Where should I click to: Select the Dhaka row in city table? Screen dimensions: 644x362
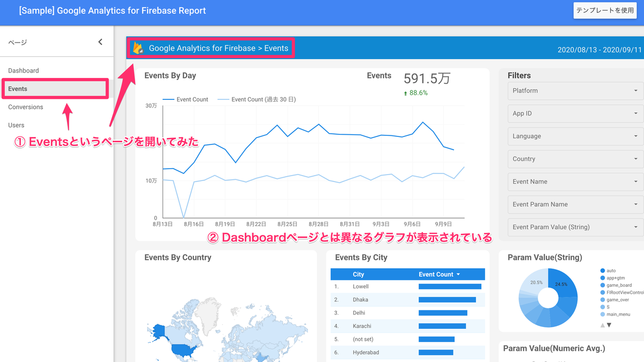click(408, 300)
